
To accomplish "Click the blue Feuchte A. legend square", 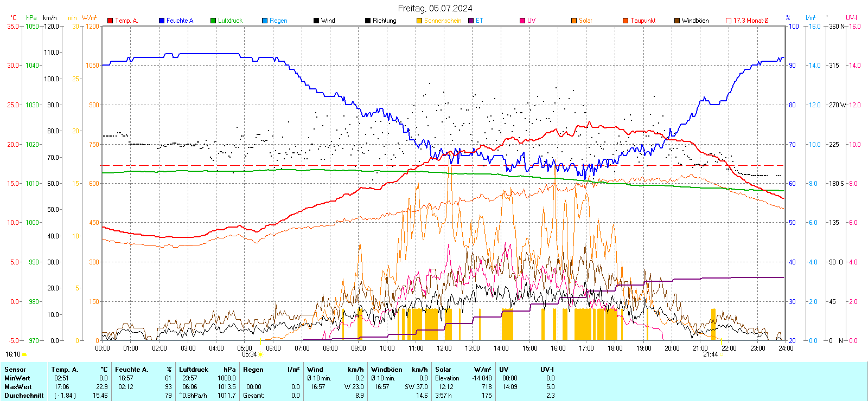I will tap(162, 21).
